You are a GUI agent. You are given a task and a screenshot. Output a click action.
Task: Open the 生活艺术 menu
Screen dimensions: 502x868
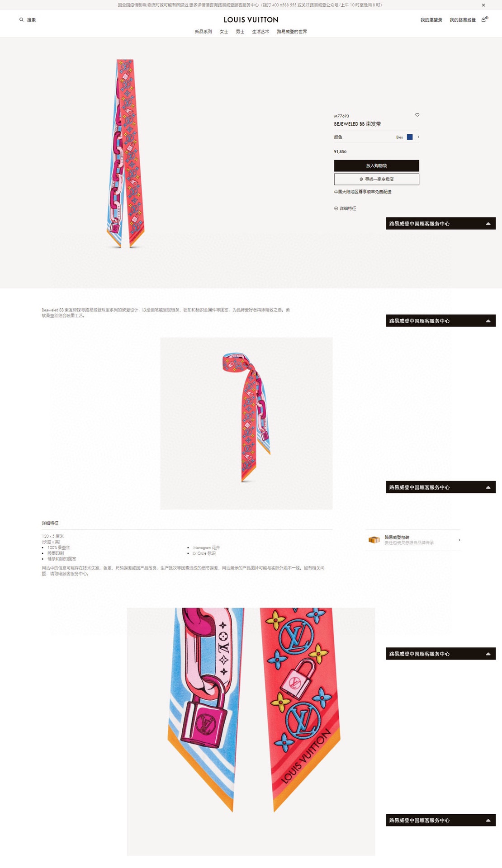click(260, 32)
